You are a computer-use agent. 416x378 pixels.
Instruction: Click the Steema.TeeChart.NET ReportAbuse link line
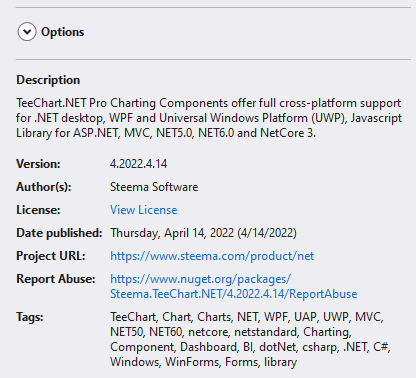pyautogui.click(x=234, y=294)
